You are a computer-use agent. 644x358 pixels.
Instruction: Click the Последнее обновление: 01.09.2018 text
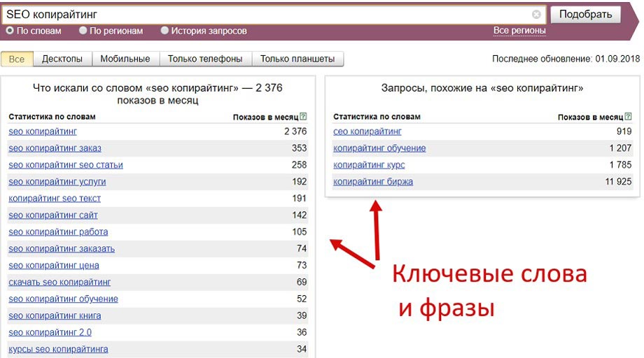pyautogui.click(x=566, y=59)
